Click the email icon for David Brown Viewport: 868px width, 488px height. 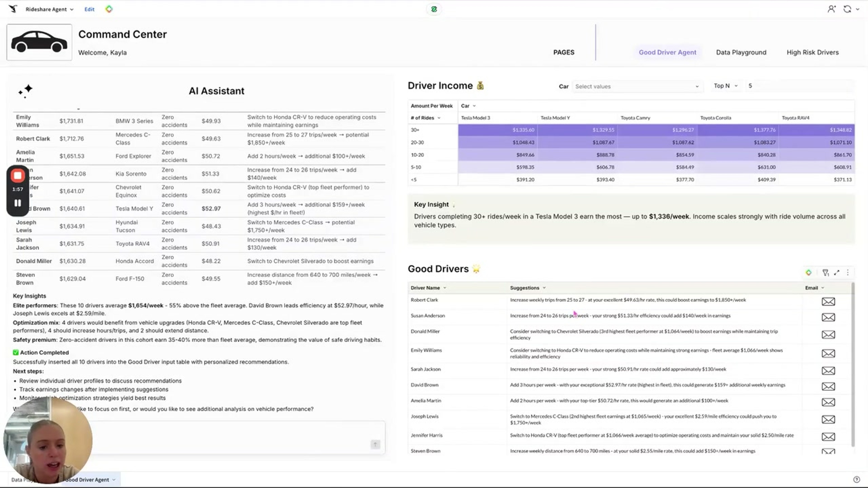pyautogui.click(x=828, y=386)
